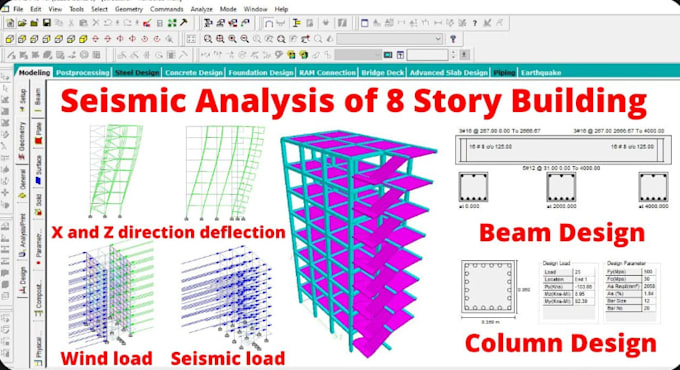
Task: Click the first magnifier zoom icon
Action: (208, 39)
